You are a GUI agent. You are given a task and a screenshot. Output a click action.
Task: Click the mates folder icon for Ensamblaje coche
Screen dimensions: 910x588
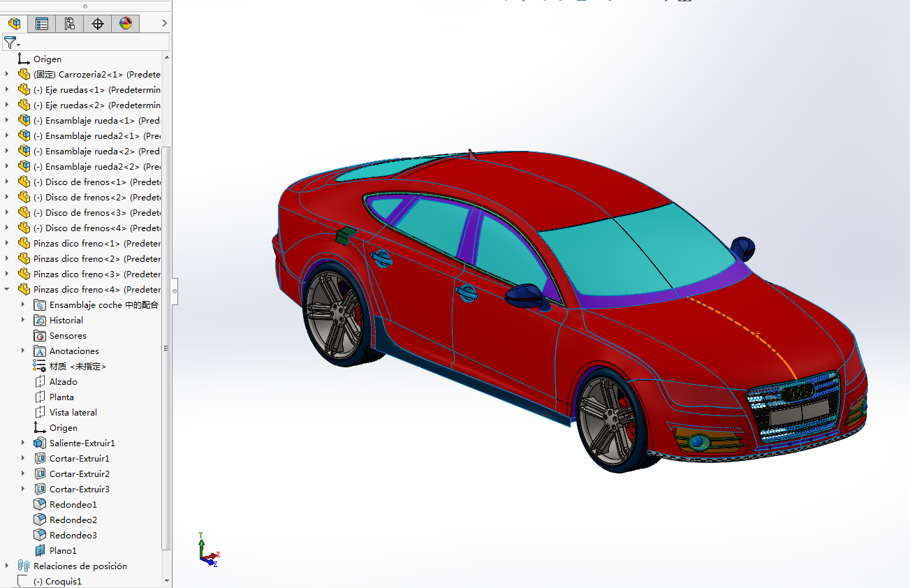click(x=40, y=305)
